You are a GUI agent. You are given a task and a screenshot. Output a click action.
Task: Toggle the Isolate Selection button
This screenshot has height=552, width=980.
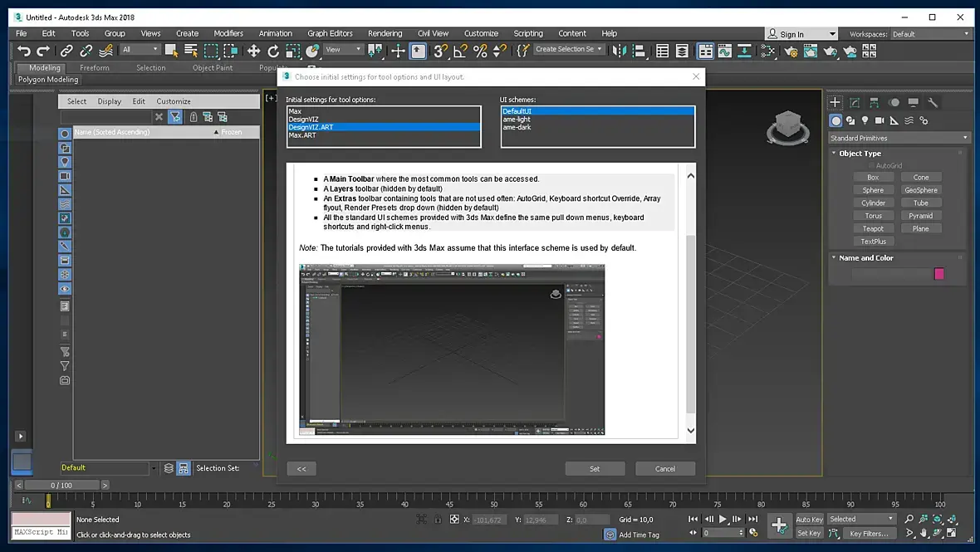pos(422,520)
